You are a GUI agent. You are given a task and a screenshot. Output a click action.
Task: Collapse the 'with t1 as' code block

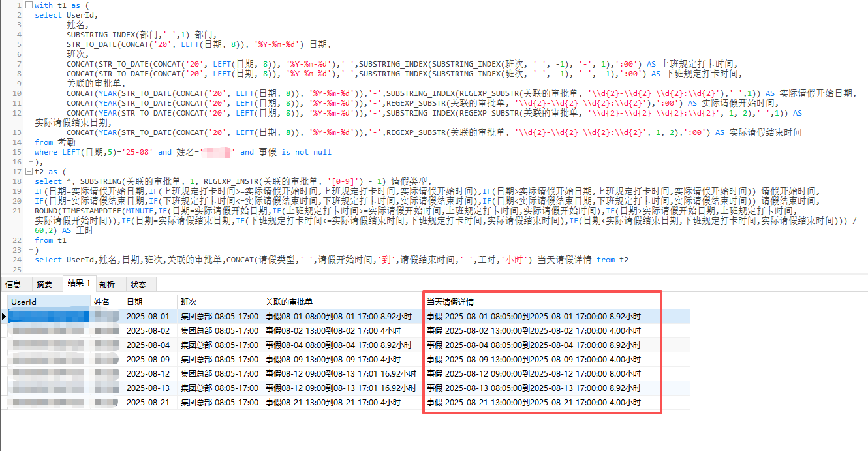click(29, 5)
